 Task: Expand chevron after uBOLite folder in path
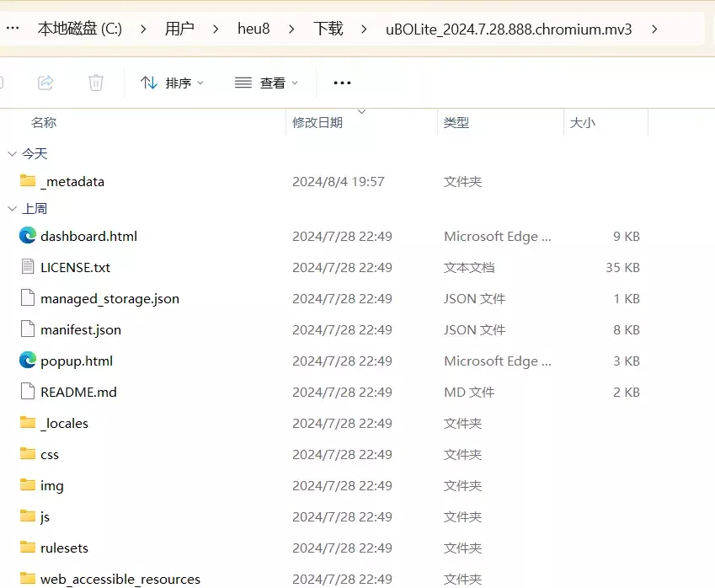coord(654,29)
